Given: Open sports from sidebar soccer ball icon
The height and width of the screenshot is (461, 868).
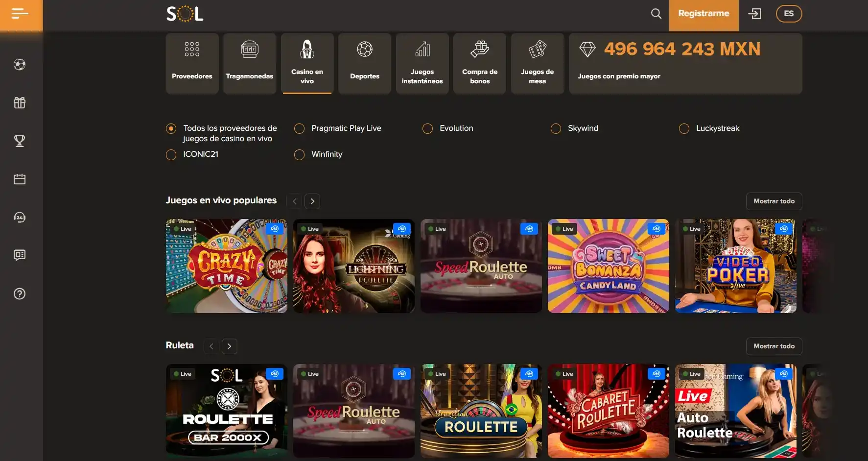Looking at the screenshot, I should [x=20, y=65].
